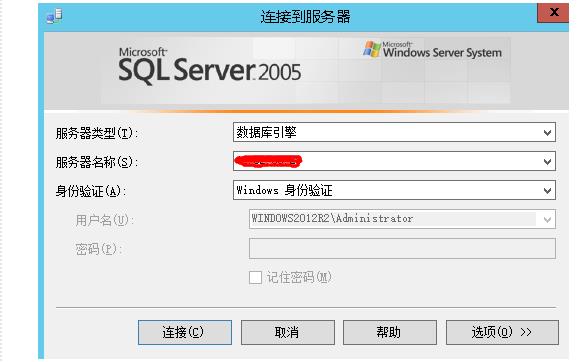The height and width of the screenshot is (362, 580).
Task: Click the 连接(C) connect button
Action: pyautogui.click(x=185, y=332)
